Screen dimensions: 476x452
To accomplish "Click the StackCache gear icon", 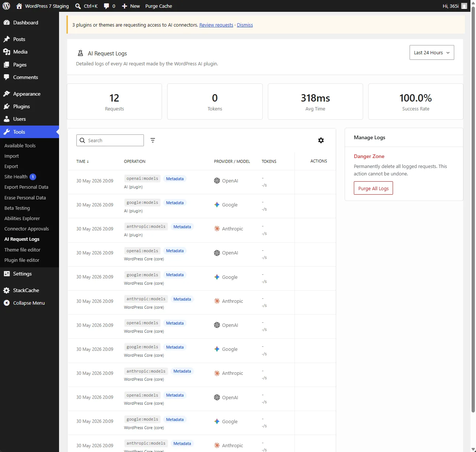I will (7, 290).
